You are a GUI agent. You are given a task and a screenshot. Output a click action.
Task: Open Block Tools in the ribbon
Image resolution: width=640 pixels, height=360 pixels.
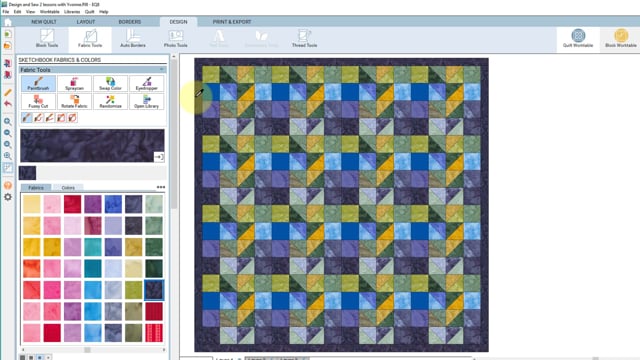(x=47, y=39)
